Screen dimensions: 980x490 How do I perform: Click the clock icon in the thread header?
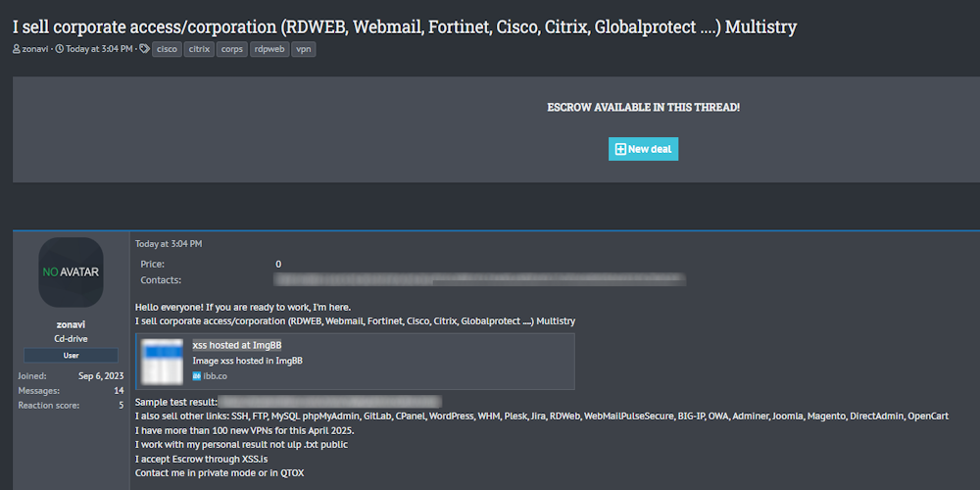tap(60, 49)
